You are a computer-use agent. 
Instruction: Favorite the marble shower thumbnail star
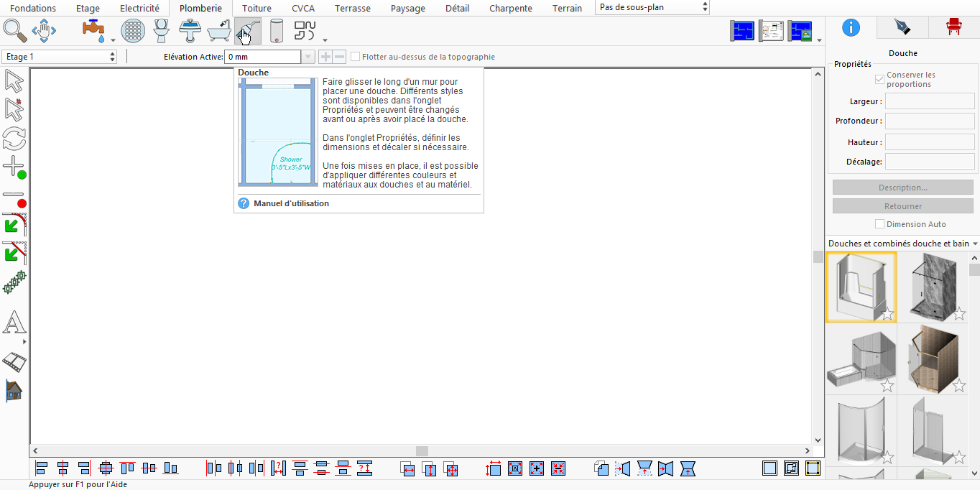(959, 314)
